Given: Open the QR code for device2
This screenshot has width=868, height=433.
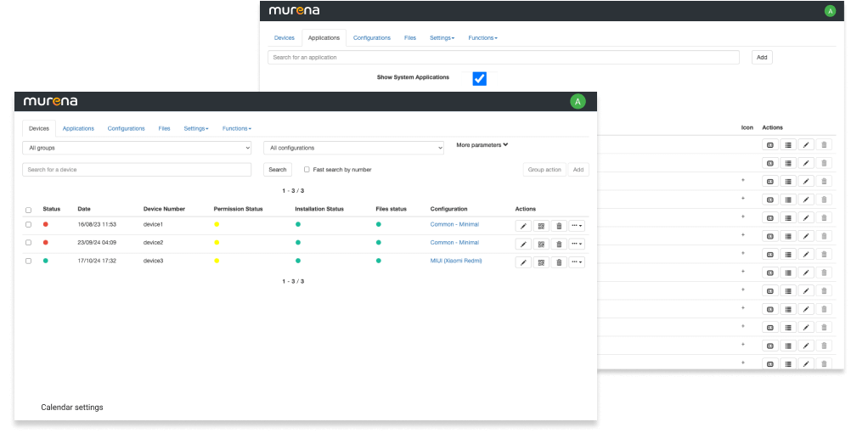Looking at the screenshot, I should [541, 244].
